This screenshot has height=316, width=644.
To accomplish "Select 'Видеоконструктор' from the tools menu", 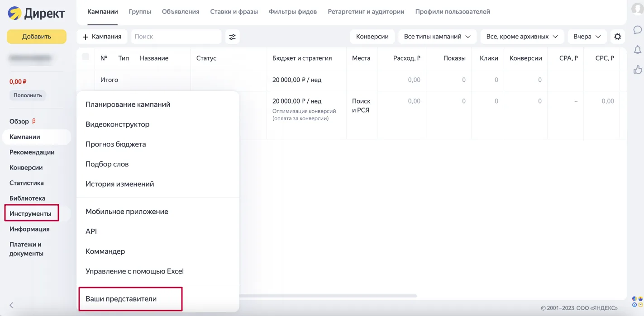I will (x=118, y=124).
